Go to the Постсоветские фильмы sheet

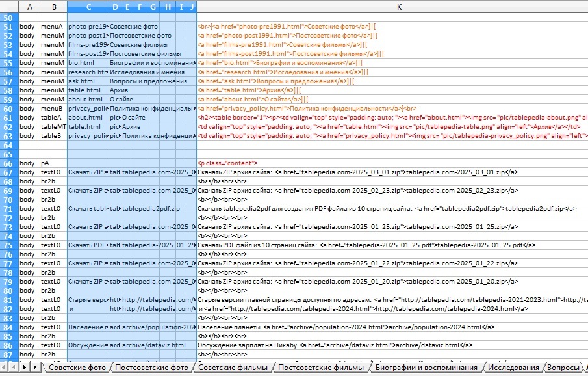[320, 368]
